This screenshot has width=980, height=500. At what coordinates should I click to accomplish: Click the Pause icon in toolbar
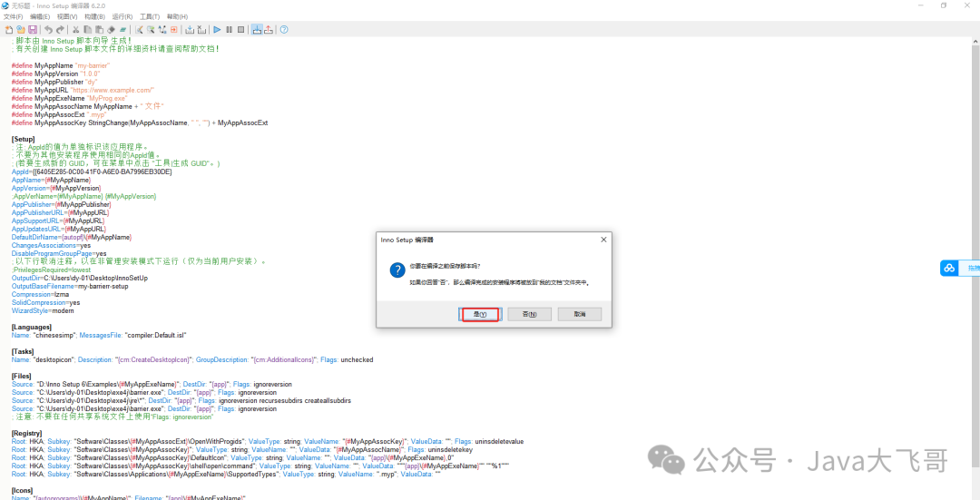pyautogui.click(x=229, y=29)
